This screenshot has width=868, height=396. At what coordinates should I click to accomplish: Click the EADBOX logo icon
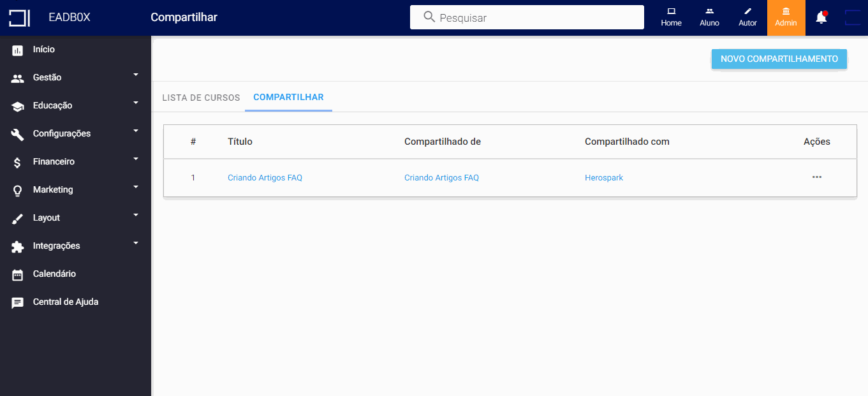pyautogui.click(x=19, y=18)
